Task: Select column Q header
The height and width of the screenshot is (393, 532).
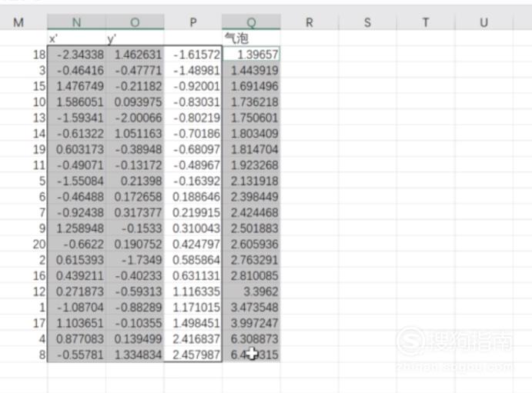Action: click(x=252, y=22)
